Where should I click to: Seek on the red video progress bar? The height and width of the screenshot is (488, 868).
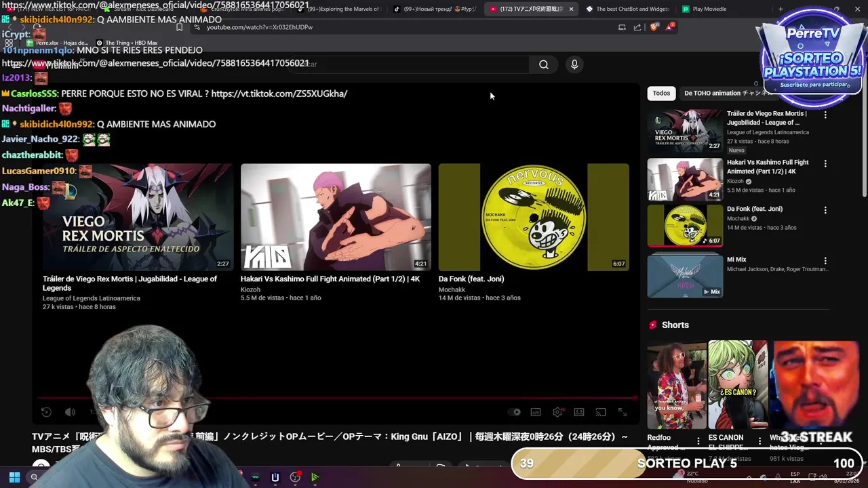(337, 398)
